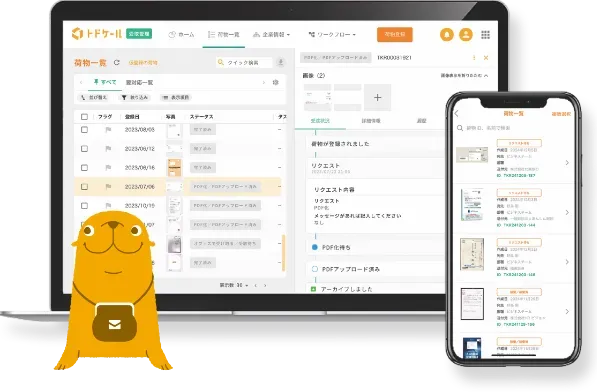Click the download icon beside quick search
The width and height of the screenshot is (600, 392).
coord(280,62)
